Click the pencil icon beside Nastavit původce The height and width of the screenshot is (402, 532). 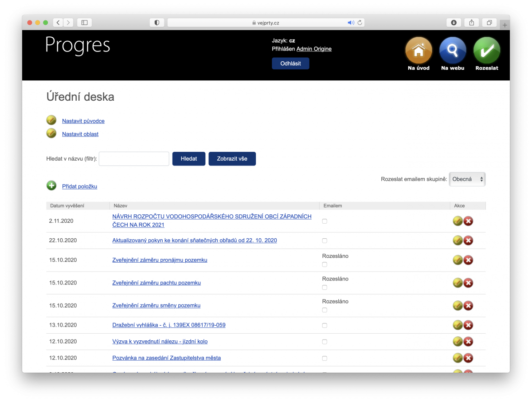tap(51, 120)
